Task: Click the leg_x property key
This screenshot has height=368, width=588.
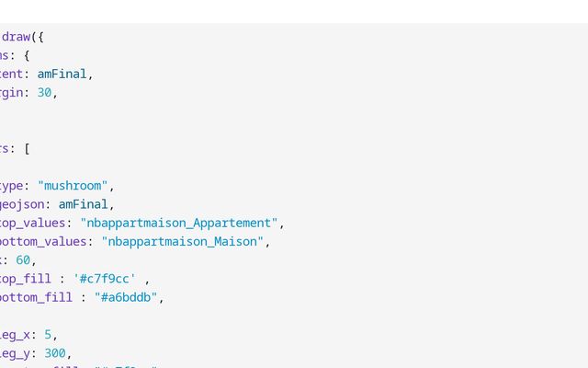Action: coord(14,335)
